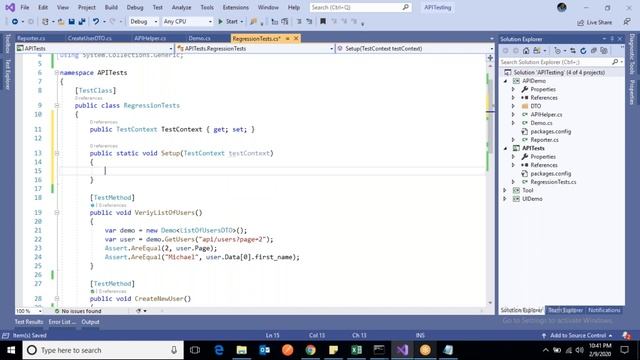Open the notification center icon
Screen dimensions: 640x360
(624, 350)
